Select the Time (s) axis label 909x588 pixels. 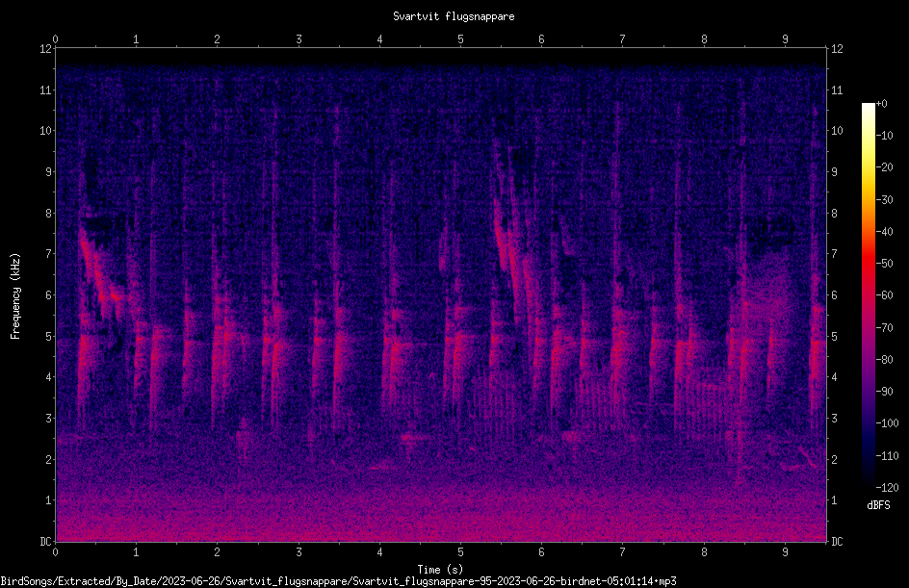pyautogui.click(x=440, y=570)
